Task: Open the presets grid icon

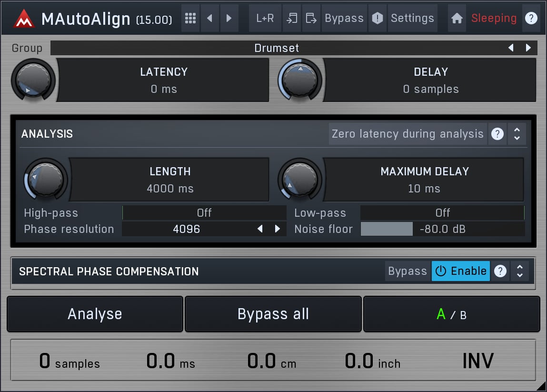Action: tap(190, 19)
